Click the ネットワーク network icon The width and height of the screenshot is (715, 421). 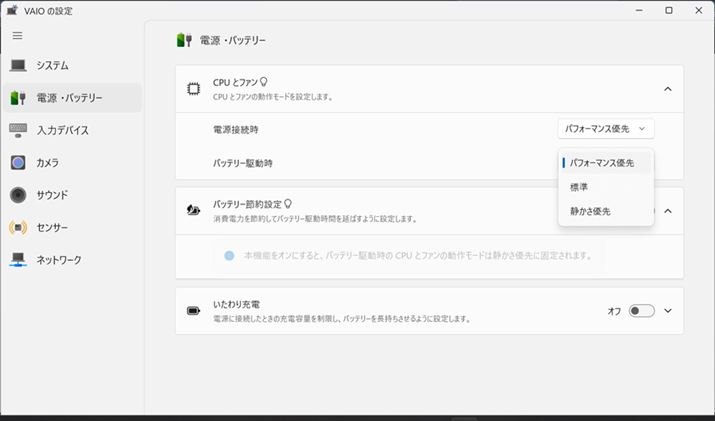(x=18, y=260)
